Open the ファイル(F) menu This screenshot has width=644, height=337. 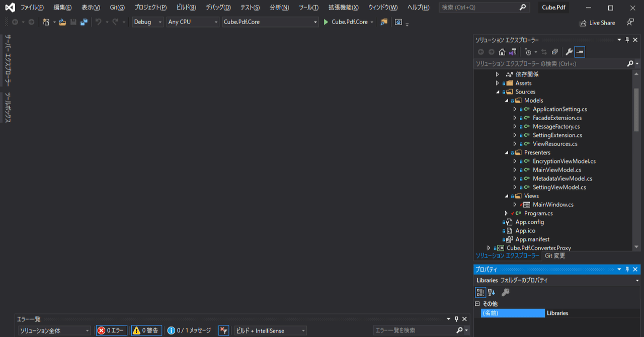[x=32, y=8]
